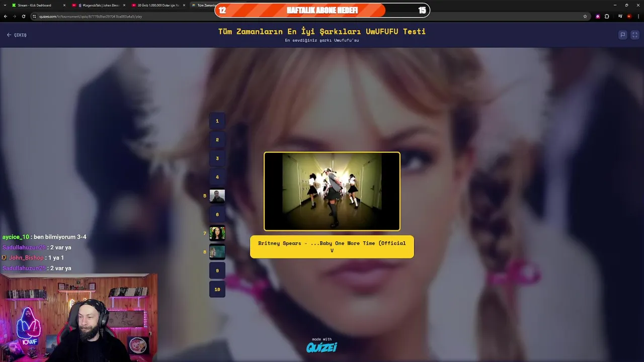Open the browser profile avatar

629,16
